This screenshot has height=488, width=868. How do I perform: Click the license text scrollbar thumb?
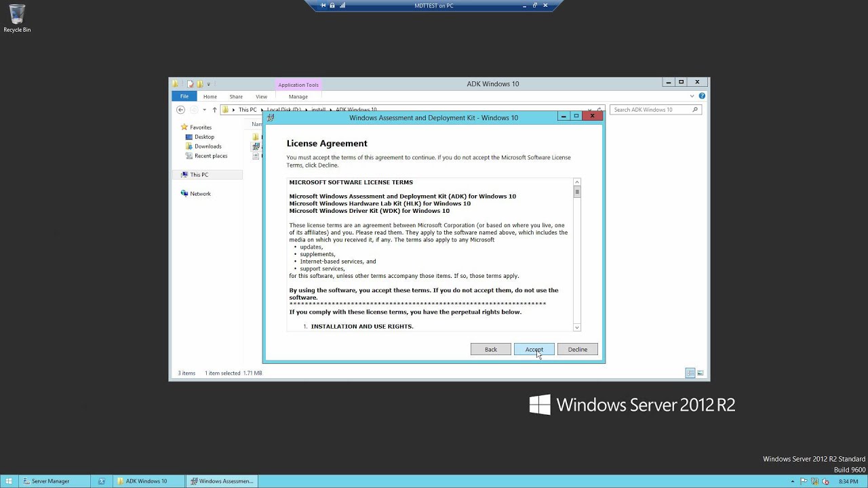pos(577,192)
